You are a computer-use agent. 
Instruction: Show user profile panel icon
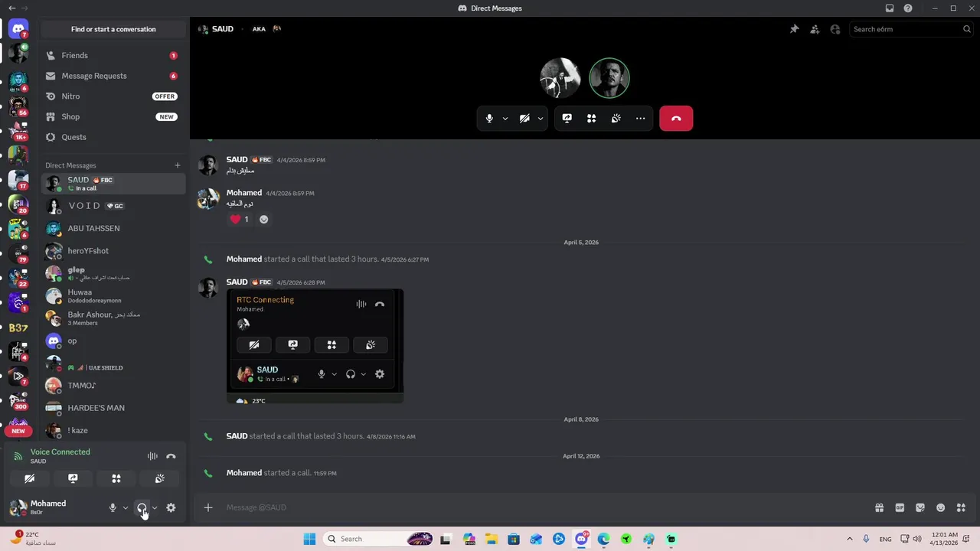[835, 29]
